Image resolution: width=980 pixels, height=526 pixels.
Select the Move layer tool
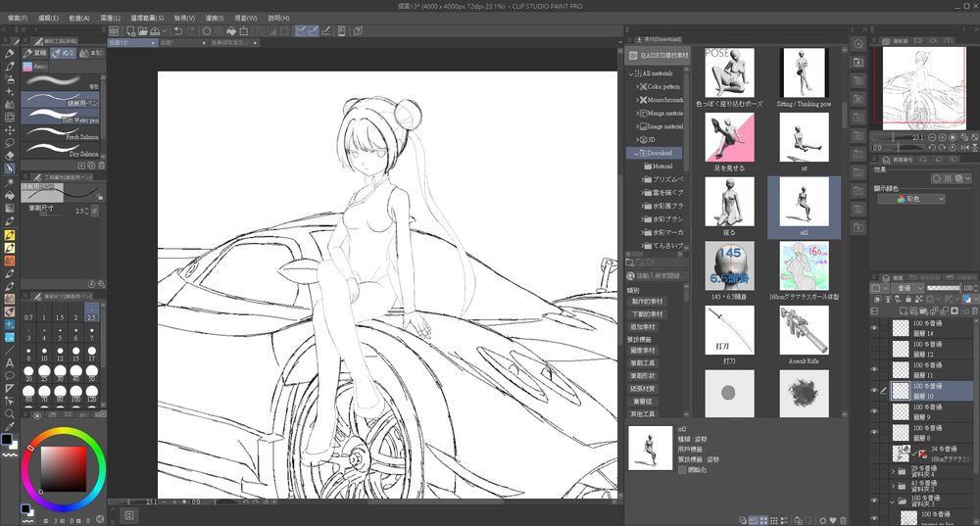pyautogui.click(x=10, y=129)
